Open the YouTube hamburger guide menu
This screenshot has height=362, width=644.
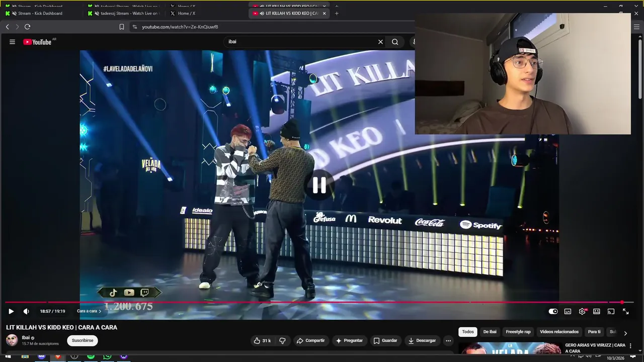click(x=12, y=42)
